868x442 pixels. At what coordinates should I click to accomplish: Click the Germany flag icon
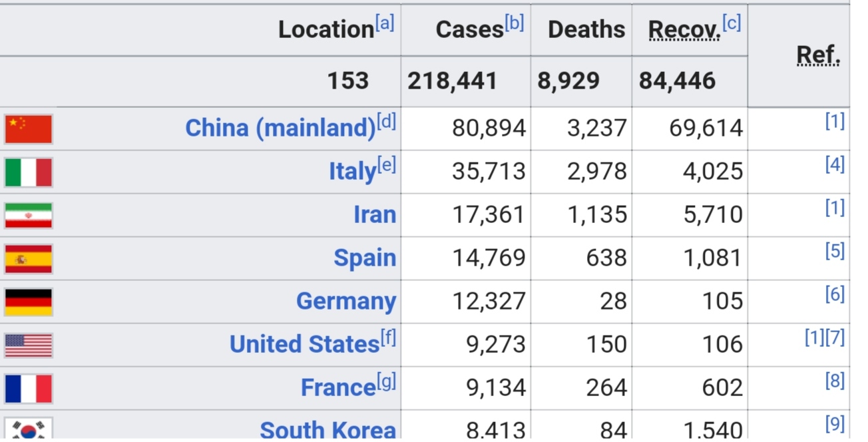point(29,302)
